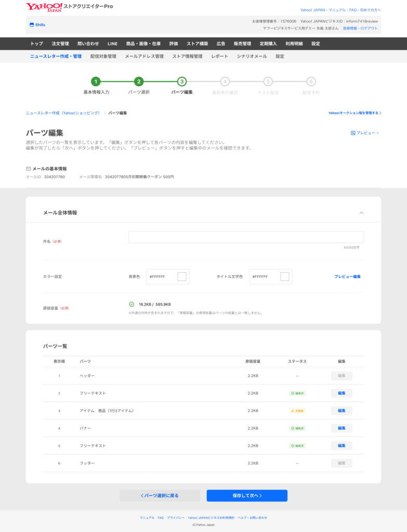This screenshot has height=532, width=407.
Task: Click the Yahoo! JAPAN logo
Action: pyautogui.click(x=44, y=7)
